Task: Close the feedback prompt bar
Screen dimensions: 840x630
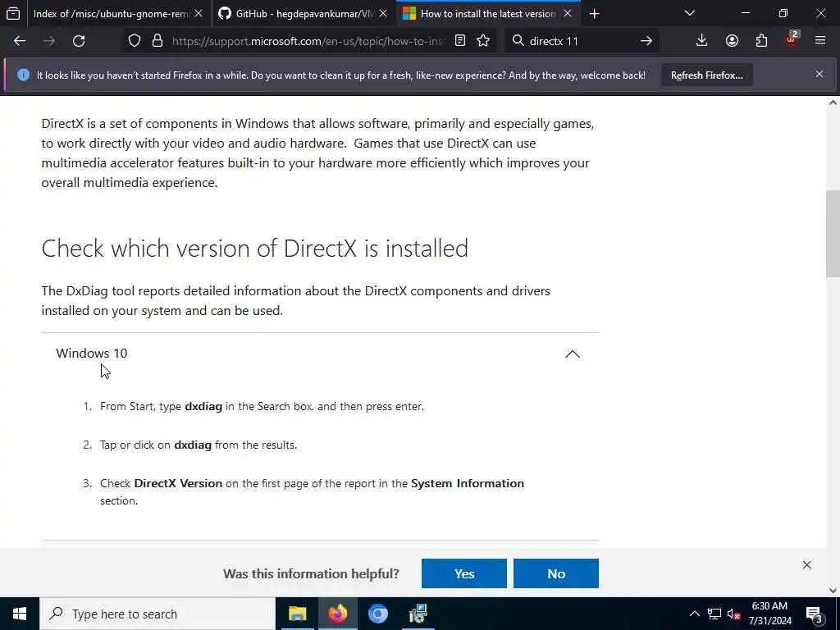Action: 807,564
